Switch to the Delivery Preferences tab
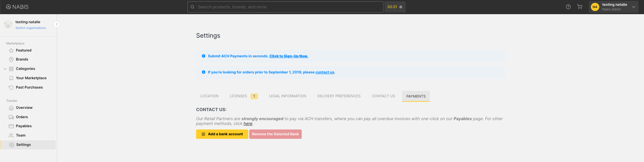The width and height of the screenshot is (644, 162). [x=339, y=96]
